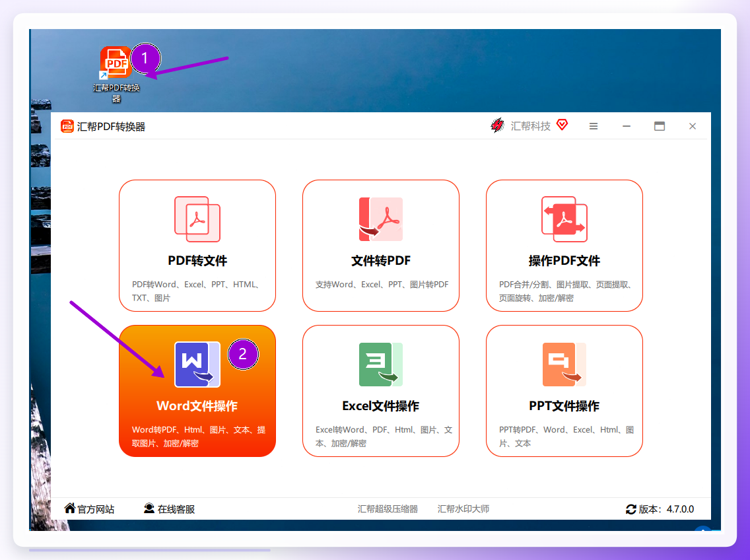The height and width of the screenshot is (560, 750).
Task: Click the 汇帮PDF转换器 window title text
Action: [111, 127]
